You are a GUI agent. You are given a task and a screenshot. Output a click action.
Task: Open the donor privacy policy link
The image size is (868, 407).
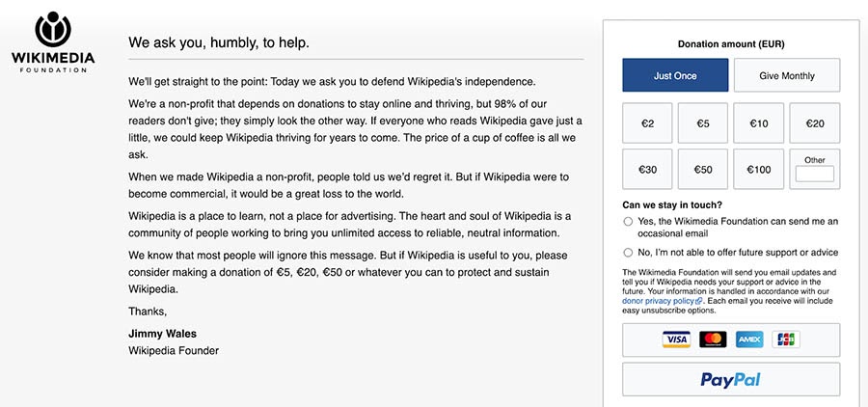(658, 301)
